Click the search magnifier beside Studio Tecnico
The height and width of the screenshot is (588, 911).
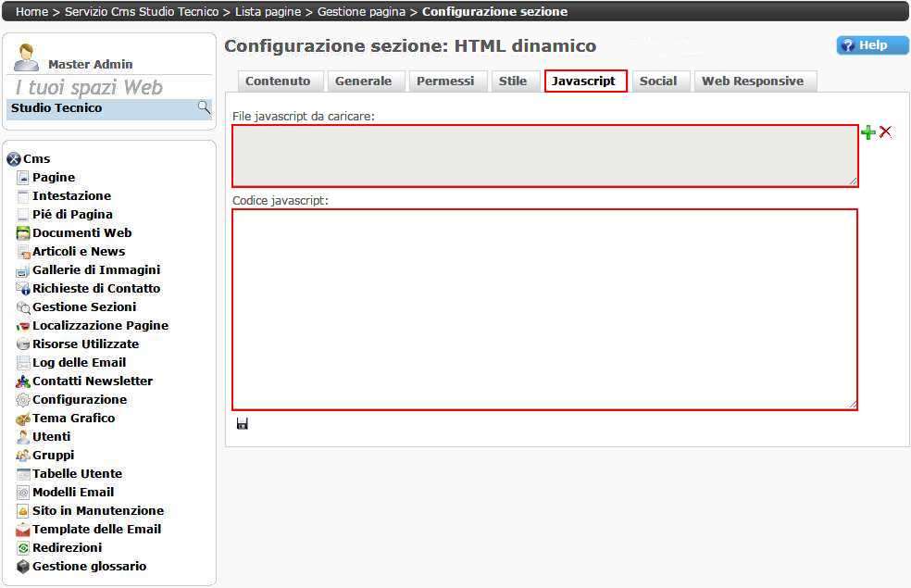(x=204, y=108)
